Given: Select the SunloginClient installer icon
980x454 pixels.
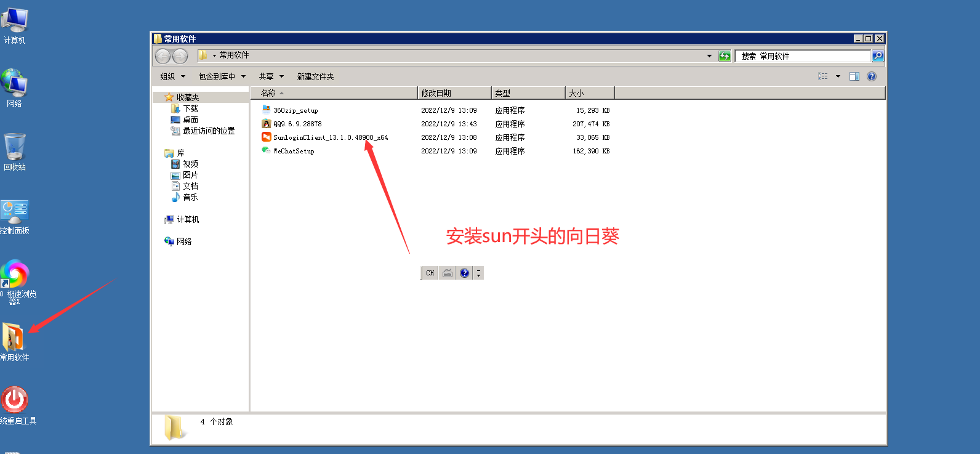Looking at the screenshot, I should (x=266, y=137).
